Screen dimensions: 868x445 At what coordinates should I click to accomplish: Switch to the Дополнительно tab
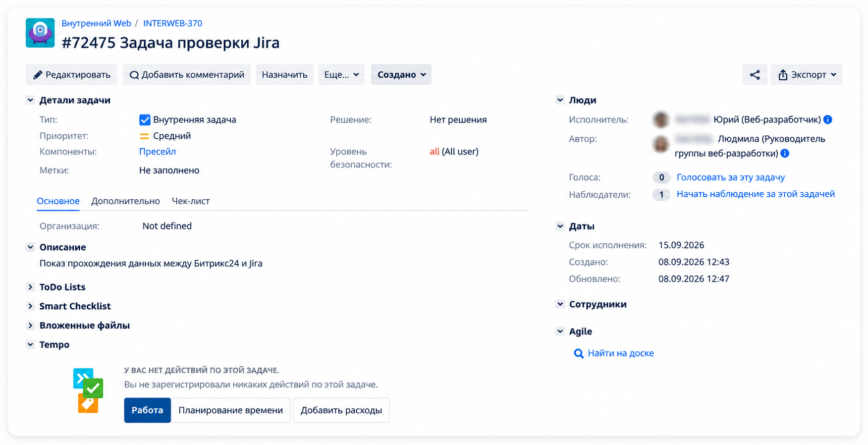pos(125,201)
